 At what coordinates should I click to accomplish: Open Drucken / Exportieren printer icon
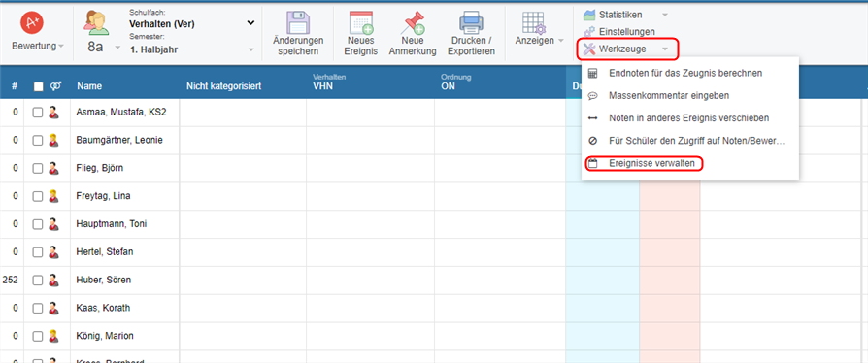[x=471, y=22]
